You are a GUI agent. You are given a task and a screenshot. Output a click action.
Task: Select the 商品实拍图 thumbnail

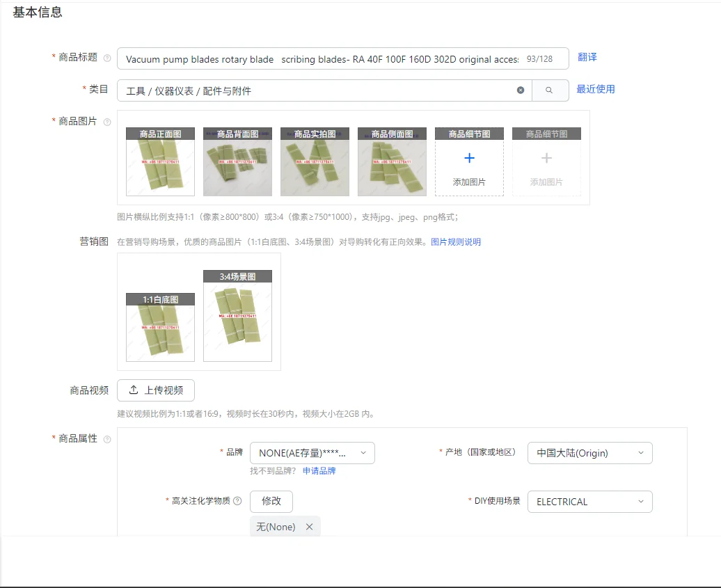click(x=315, y=161)
